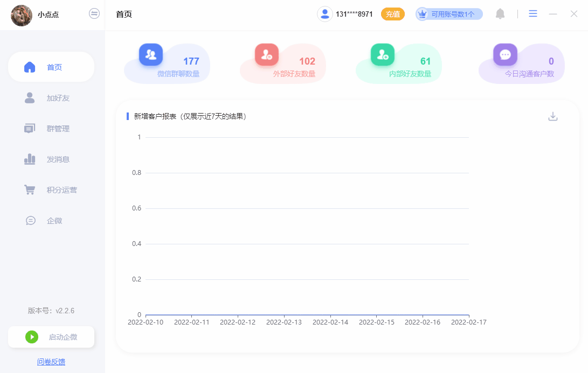Click the 启动企微 button

coord(51,337)
